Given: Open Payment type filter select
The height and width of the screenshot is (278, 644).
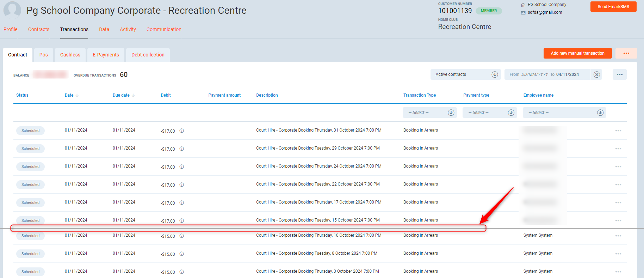Looking at the screenshot, I should point(489,113).
